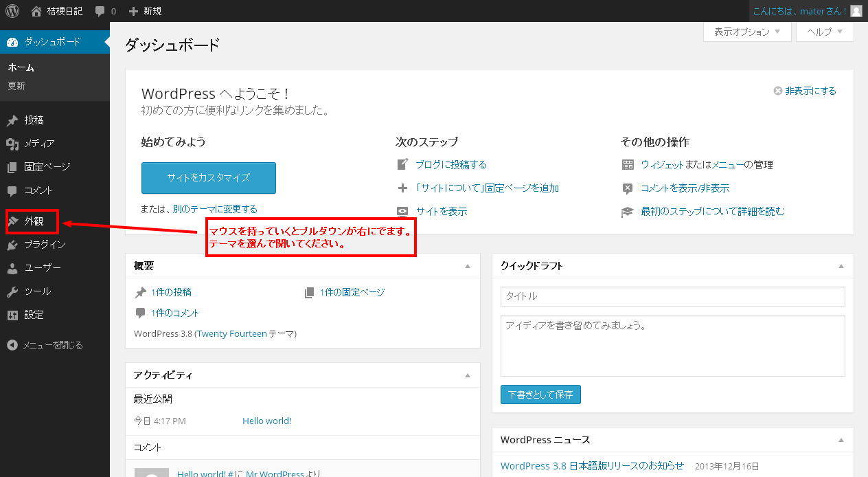
Task: Click the メニュー link in その他の操作
Action: pos(729,165)
